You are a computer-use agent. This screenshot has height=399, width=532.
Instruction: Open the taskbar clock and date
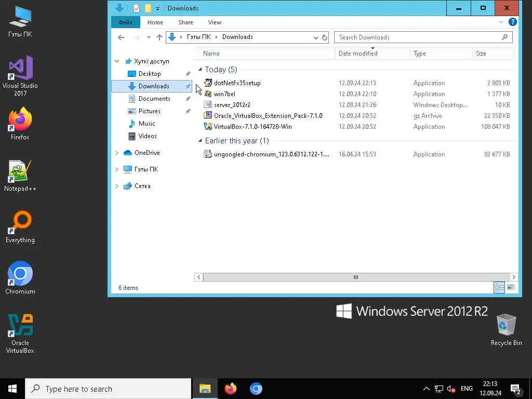click(x=490, y=389)
